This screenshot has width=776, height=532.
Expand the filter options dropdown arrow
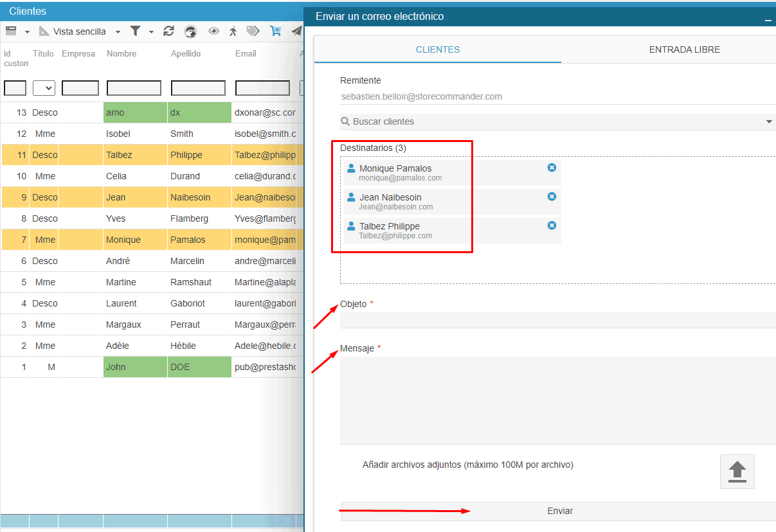(151, 31)
